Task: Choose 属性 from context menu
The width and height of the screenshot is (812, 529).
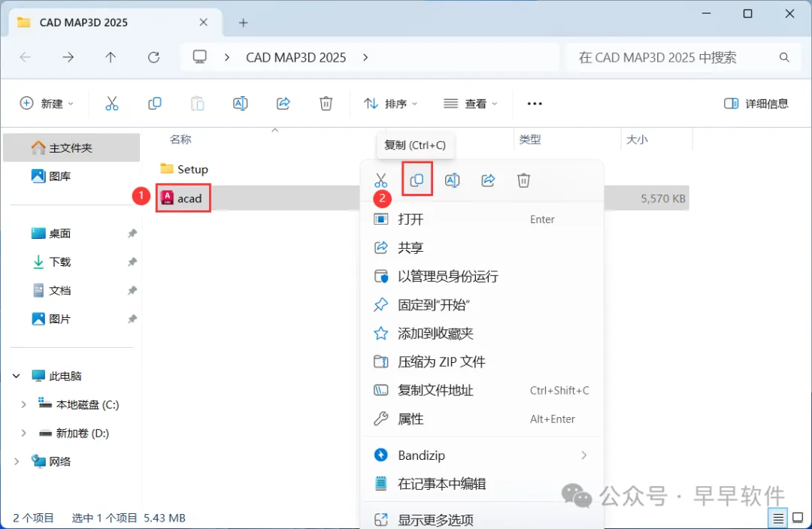Action: 482,419
